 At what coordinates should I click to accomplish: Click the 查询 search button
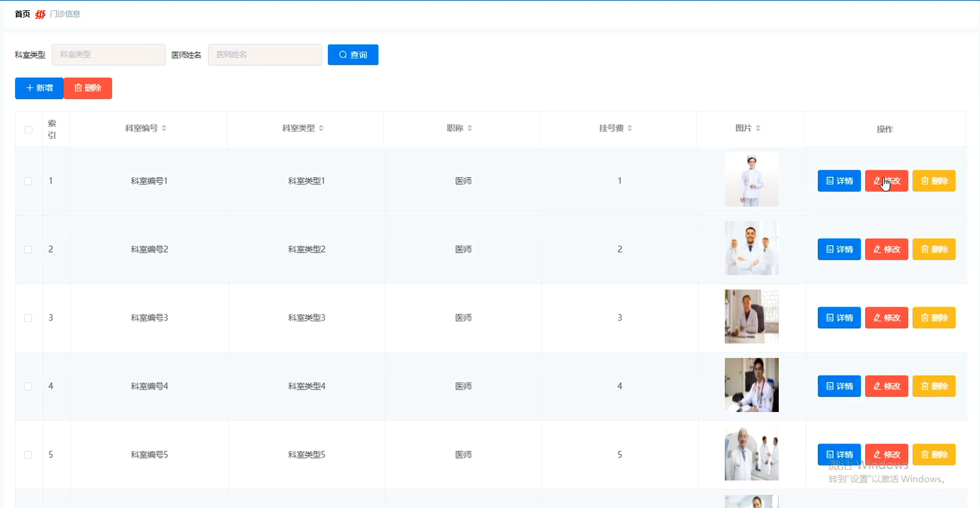tap(353, 55)
